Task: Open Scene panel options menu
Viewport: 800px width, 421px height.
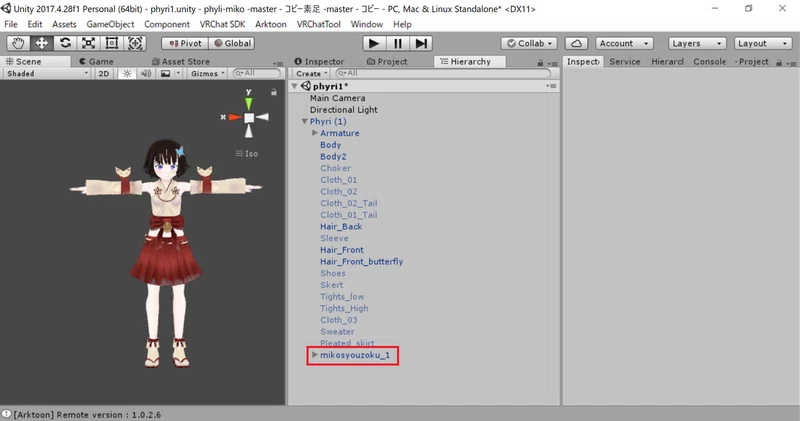Action: pos(278,64)
